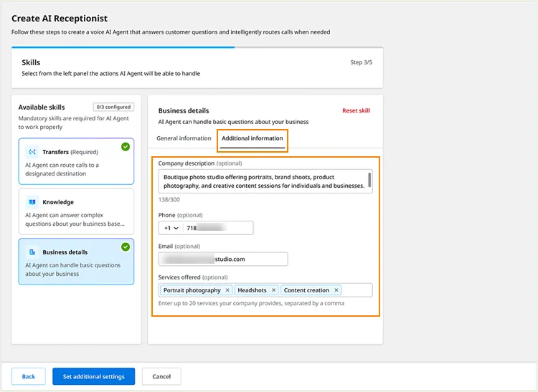
Task: Click the Email input field
Action: point(223,259)
